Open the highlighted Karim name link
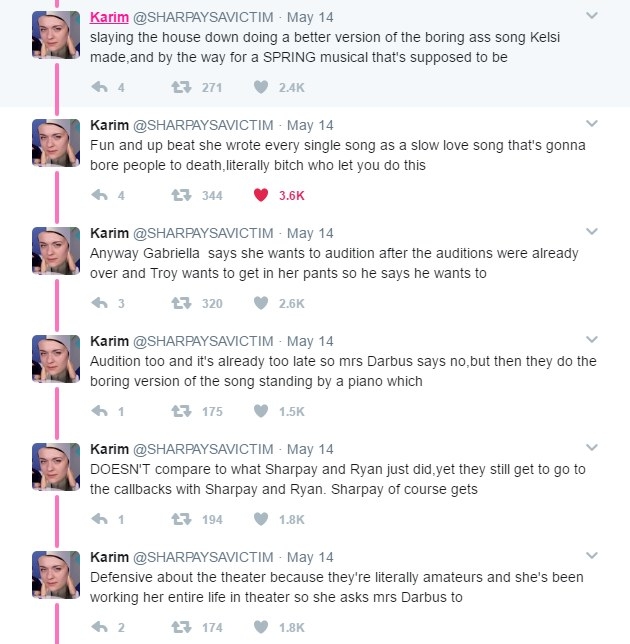The image size is (630, 644). 109,17
